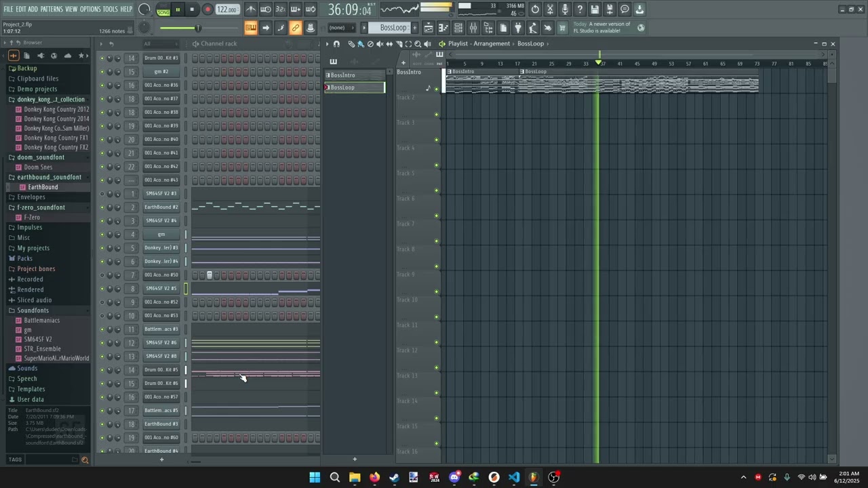Select the EarthBound soundfont file in browser
Viewport: 868px width, 488px height.
coord(43,187)
